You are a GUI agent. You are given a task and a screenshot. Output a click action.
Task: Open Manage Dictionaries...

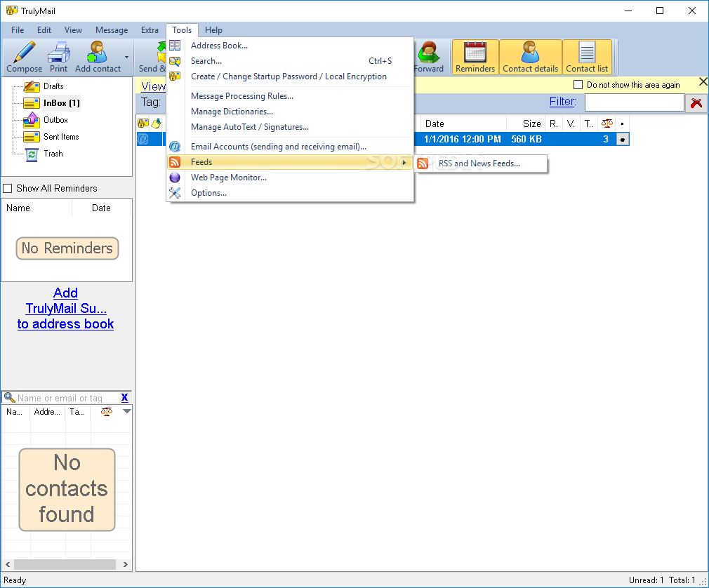(290, 111)
